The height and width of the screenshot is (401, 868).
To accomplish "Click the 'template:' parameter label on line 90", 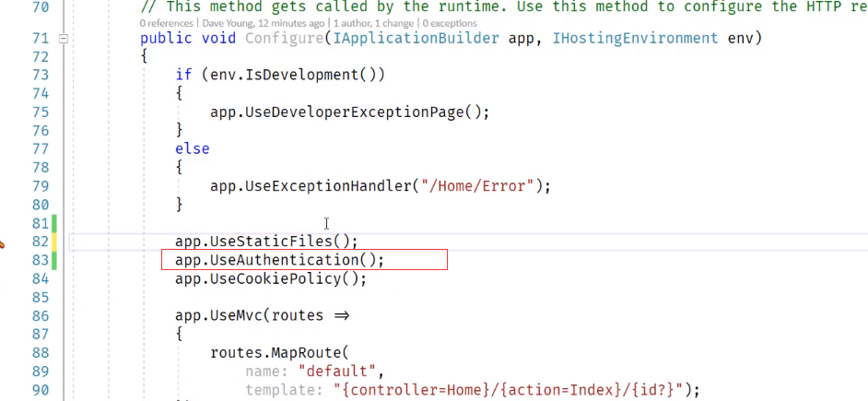I will [x=285, y=390].
